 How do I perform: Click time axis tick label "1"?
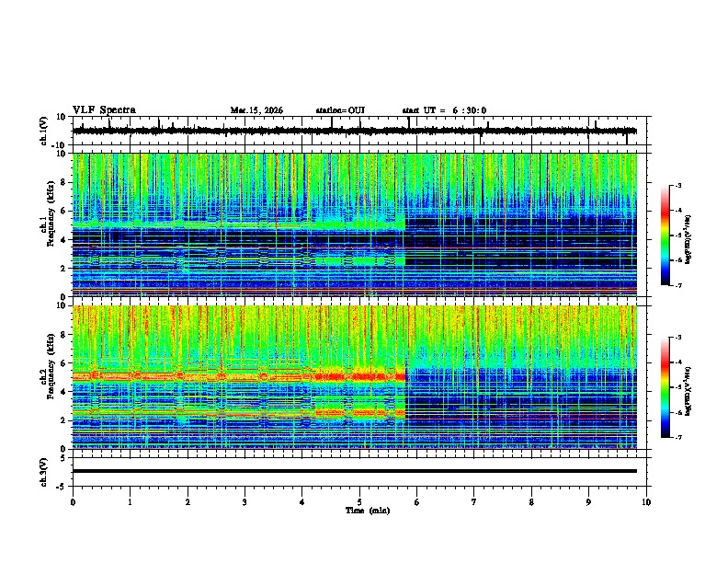tap(130, 502)
